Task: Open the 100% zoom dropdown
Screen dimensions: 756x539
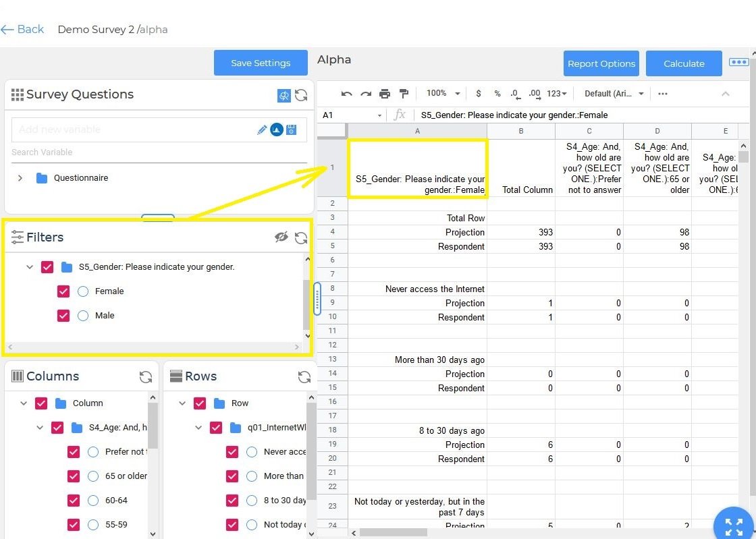Action: point(443,94)
